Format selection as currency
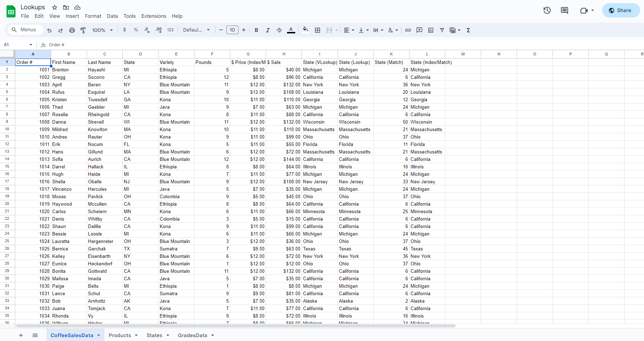The width and height of the screenshot is (644, 341). (125, 30)
